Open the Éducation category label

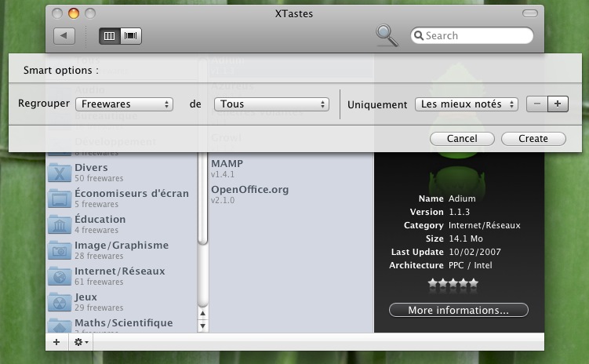coord(100,220)
